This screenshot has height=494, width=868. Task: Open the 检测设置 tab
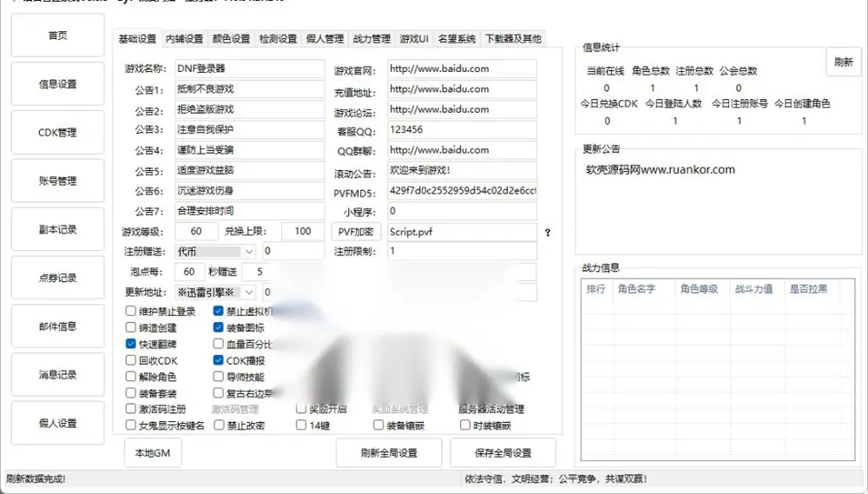pos(278,39)
